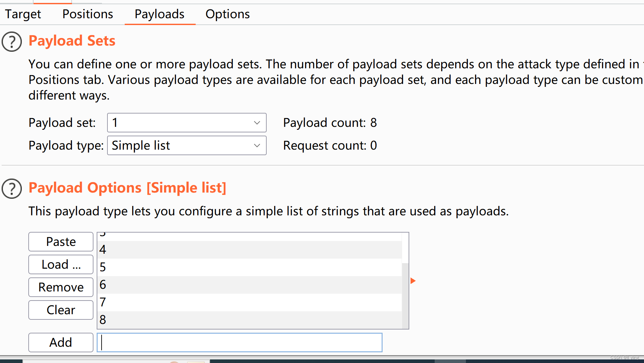This screenshot has width=644, height=363.
Task: Click the Add button
Action: pyautogui.click(x=61, y=343)
